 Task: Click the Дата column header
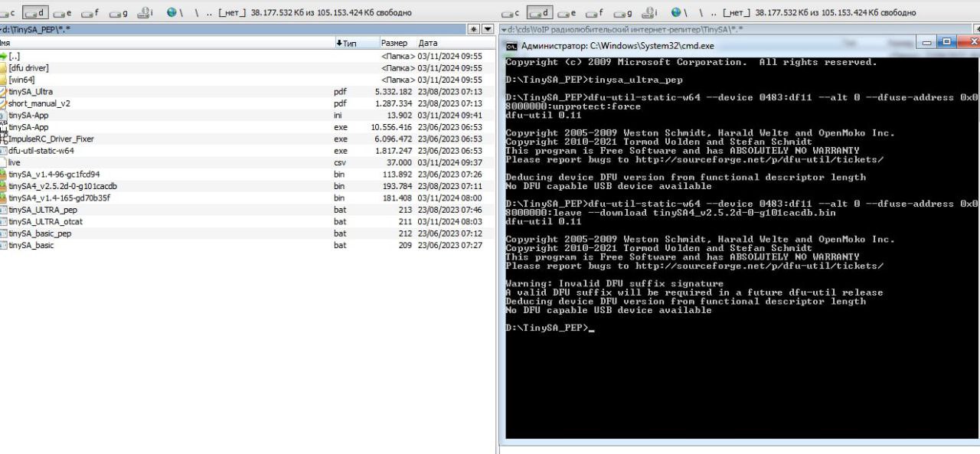(428, 43)
